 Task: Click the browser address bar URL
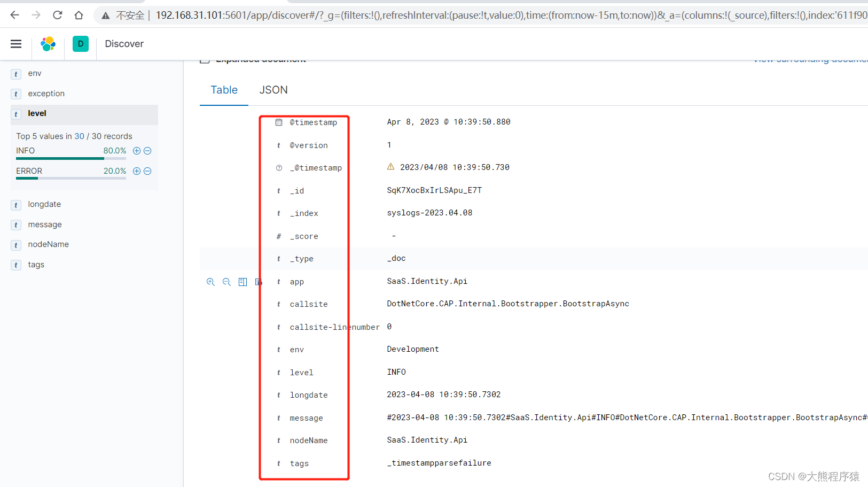[x=374, y=15]
